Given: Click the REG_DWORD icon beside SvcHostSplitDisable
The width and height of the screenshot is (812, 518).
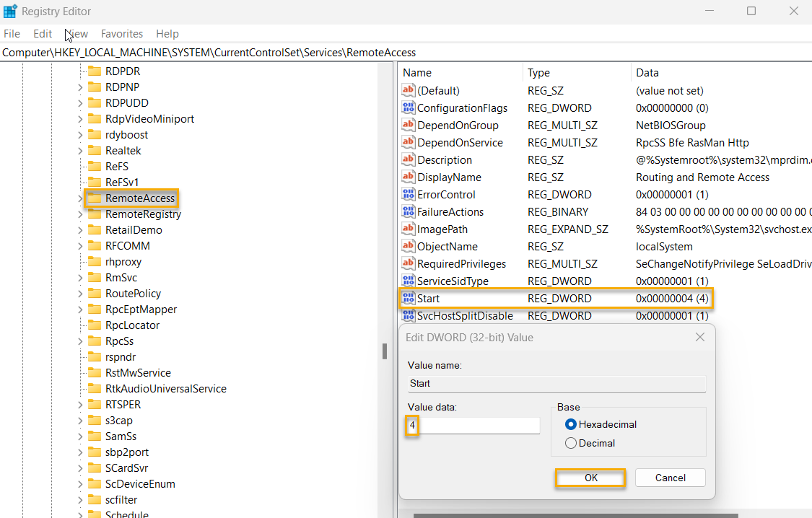Looking at the screenshot, I should pyautogui.click(x=409, y=315).
